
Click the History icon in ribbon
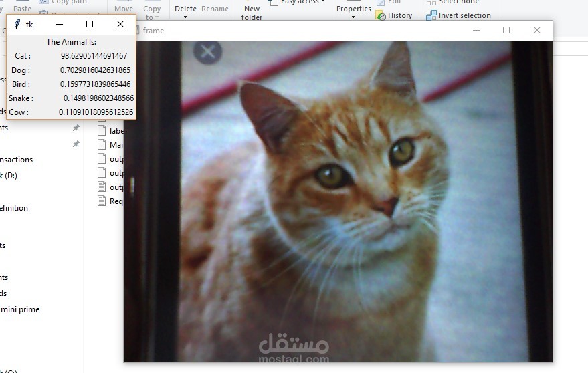click(381, 16)
